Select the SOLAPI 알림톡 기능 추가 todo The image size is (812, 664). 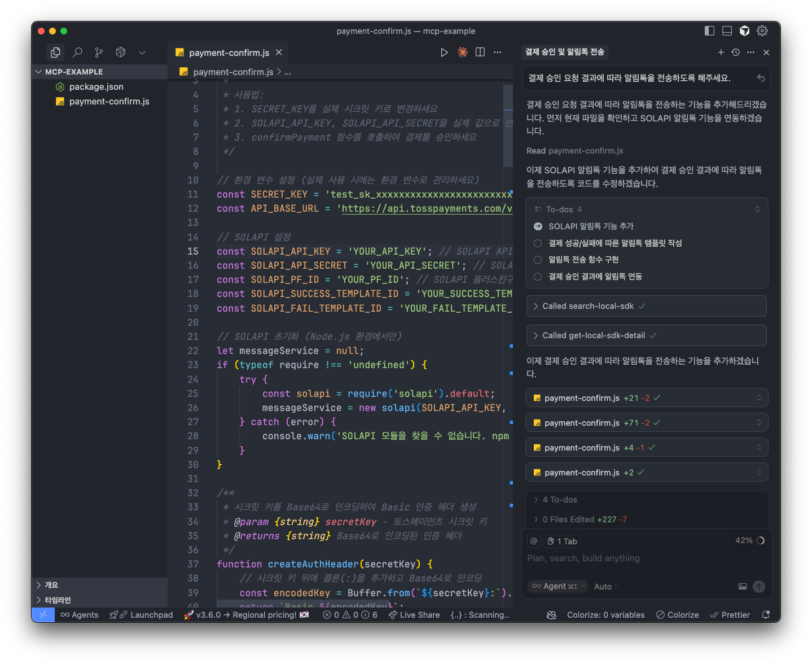tap(591, 226)
